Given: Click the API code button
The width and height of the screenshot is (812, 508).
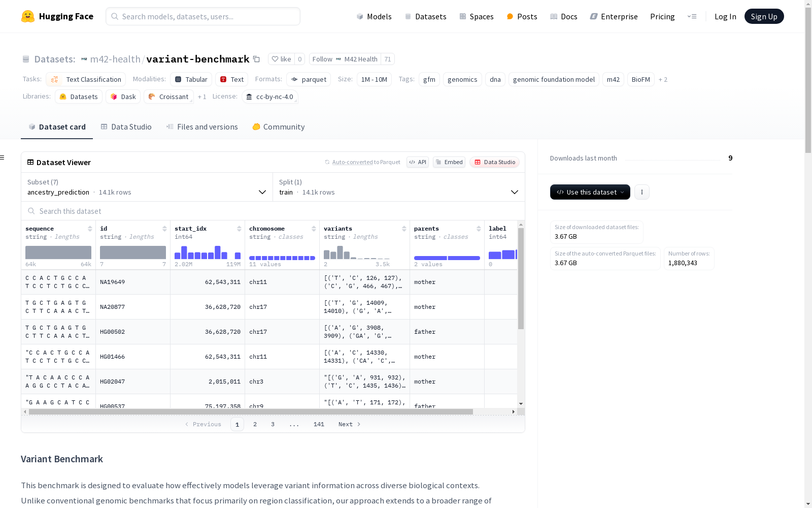Looking at the screenshot, I should pos(418,162).
